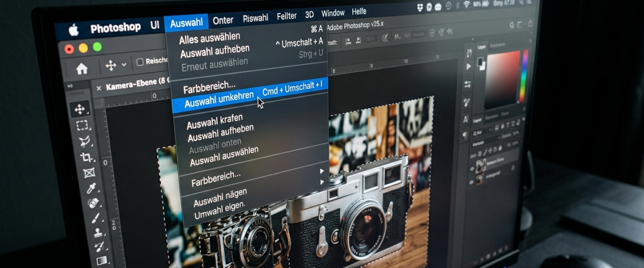Toggle the panel collapse arrows above toolbox
This screenshot has height=268, width=644.
pyautogui.click(x=70, y=86)
